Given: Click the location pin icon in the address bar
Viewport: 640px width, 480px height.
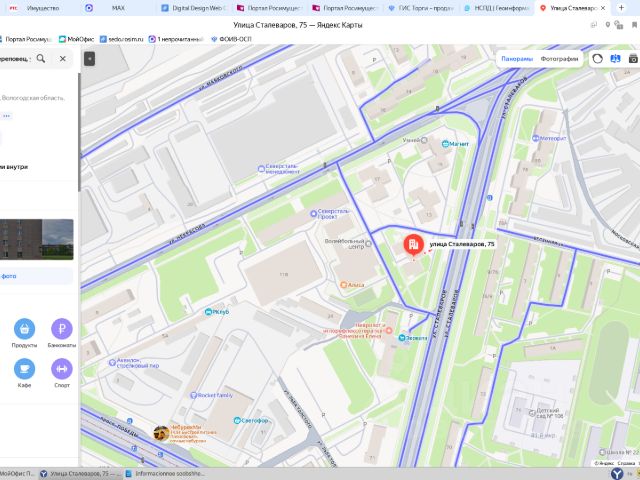Looking at the screenshot, I should pos(608,25).
